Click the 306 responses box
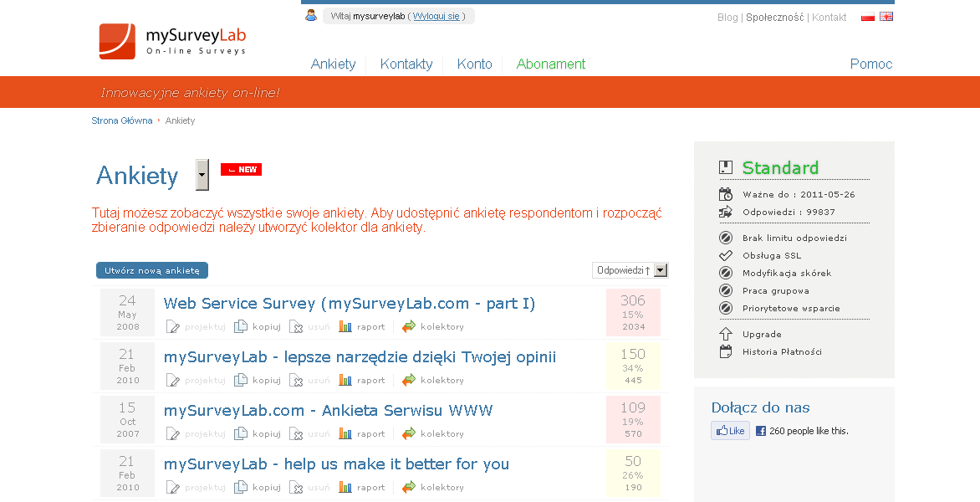The width and height of the screenshot is (980, 502). pyautogui.click(x=633, y=313)
